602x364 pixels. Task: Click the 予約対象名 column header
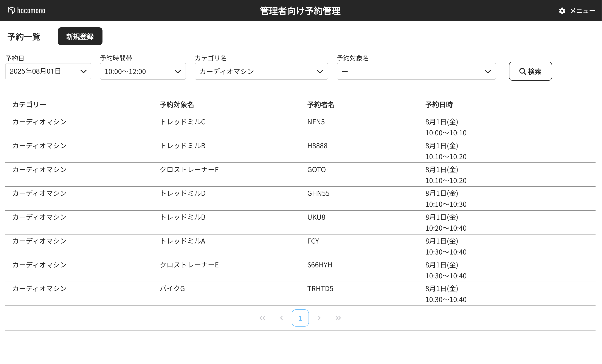click(177, 105)
